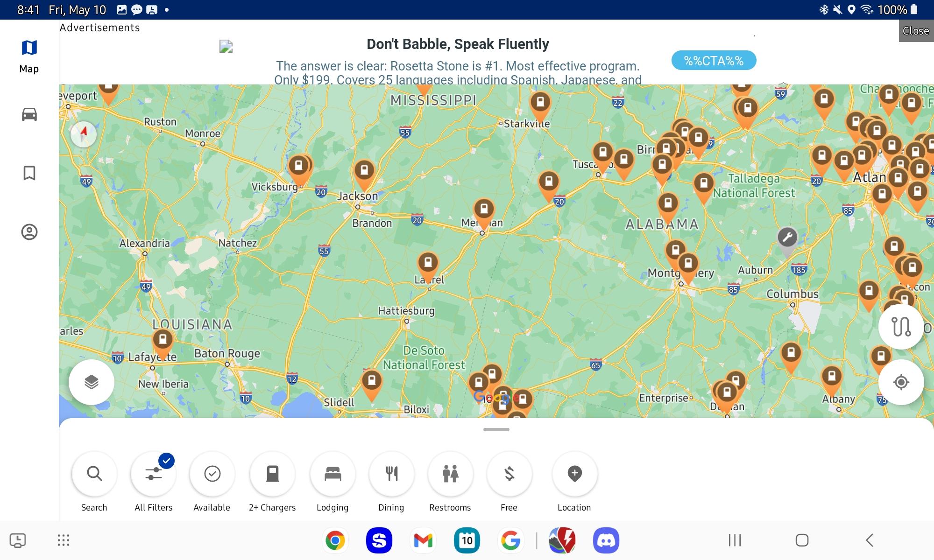
Task: Click the %%CTA%% ad button
Action: (x=714, y=61)
